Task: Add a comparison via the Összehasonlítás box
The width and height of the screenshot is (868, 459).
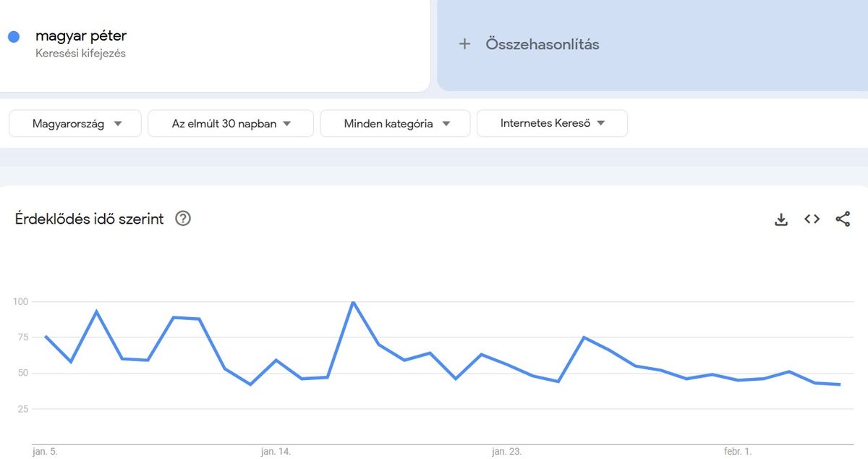Action: pyautogui.click(x=652, y=44)
